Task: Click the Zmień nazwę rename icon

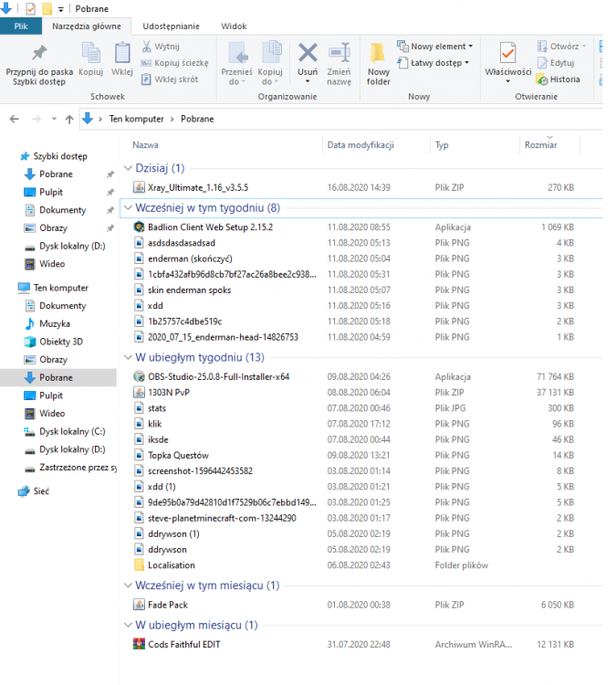Action: pos(339,54)
